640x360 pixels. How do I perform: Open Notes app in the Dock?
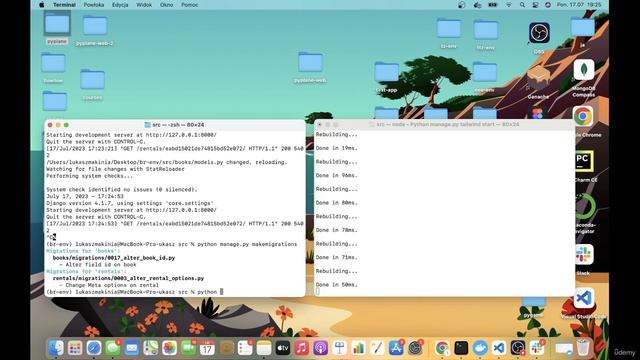pyautogui.click(x=264, y=348)
